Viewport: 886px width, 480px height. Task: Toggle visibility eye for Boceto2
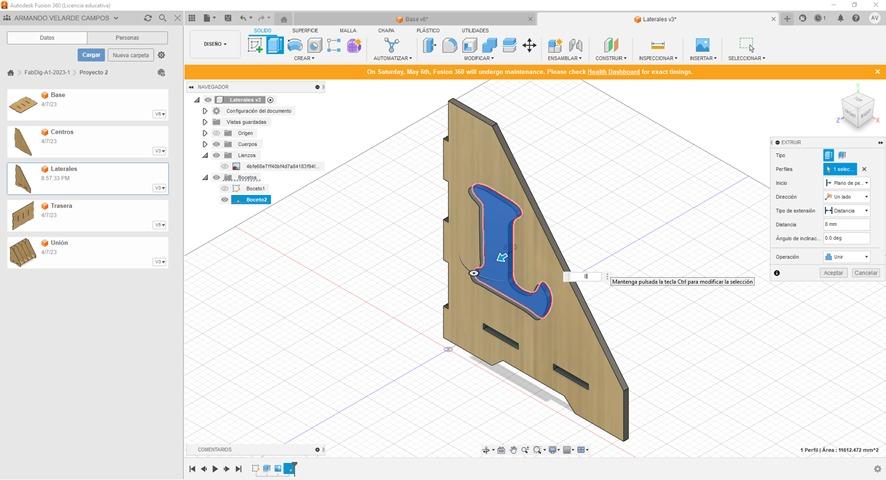pos(225,200)
